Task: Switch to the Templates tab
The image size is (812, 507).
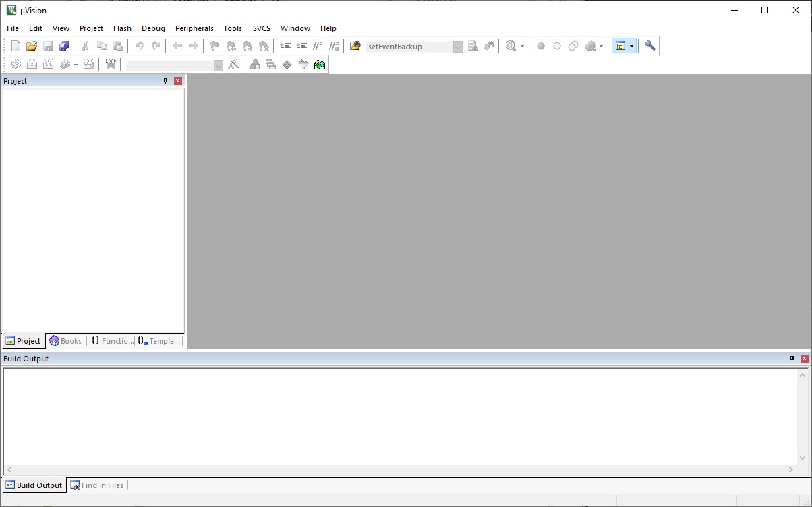Action: click(x=159, y=341)
